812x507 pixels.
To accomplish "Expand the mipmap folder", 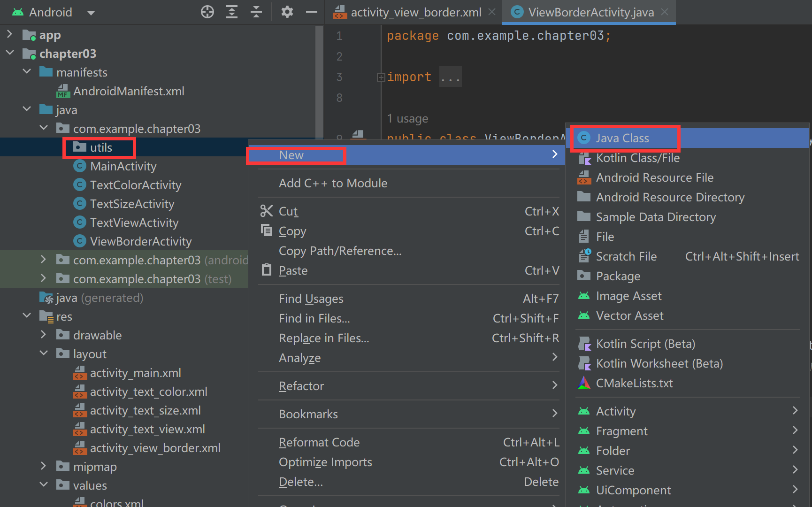I will tap(44, 466).
